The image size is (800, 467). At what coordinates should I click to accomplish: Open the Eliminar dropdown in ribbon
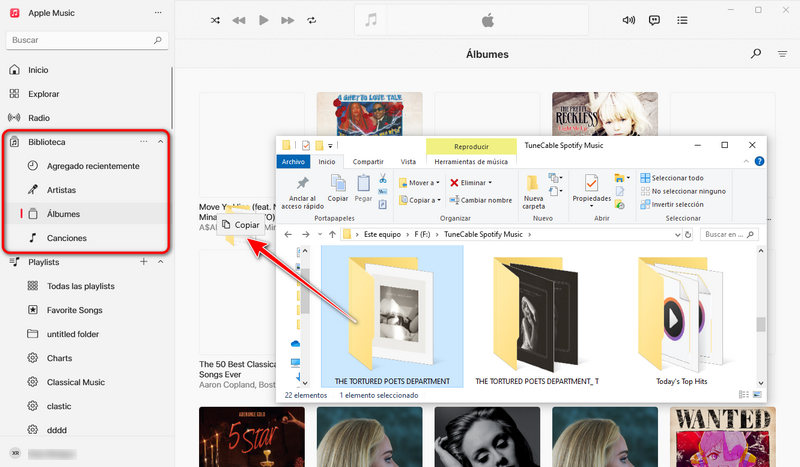coord(470,183)
